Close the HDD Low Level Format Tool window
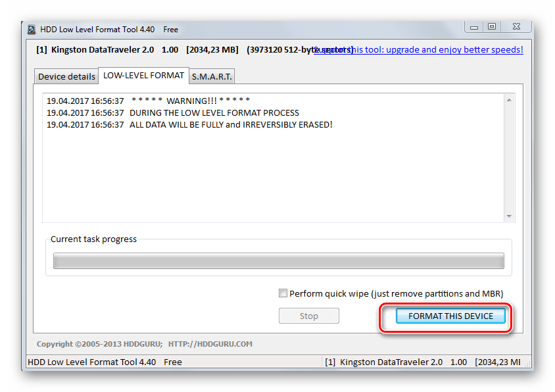This screenshot has height=392, width=555. coord(516,27)
